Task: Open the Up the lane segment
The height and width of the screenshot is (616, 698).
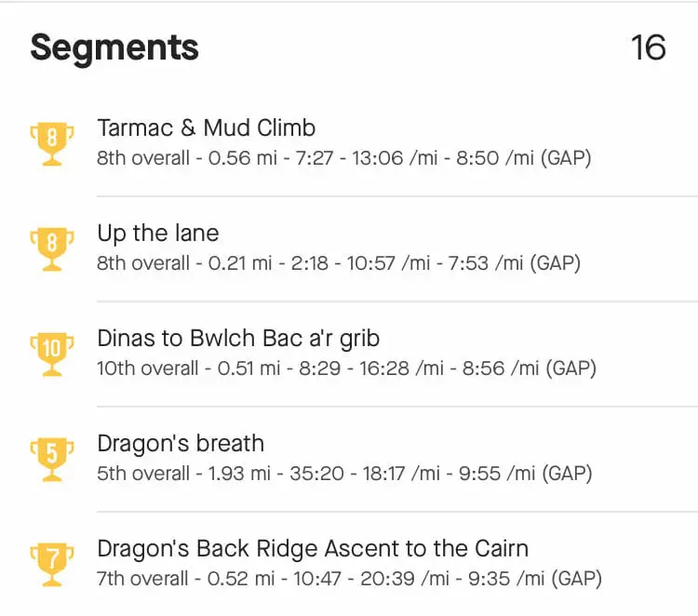Action: point(158,234)
